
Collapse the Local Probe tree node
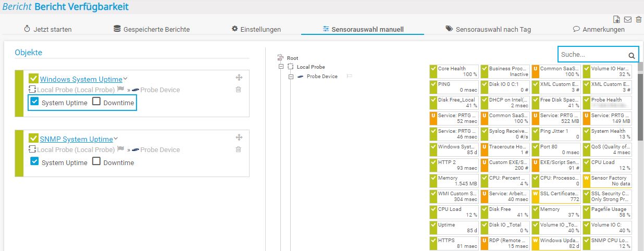(281, 67)
